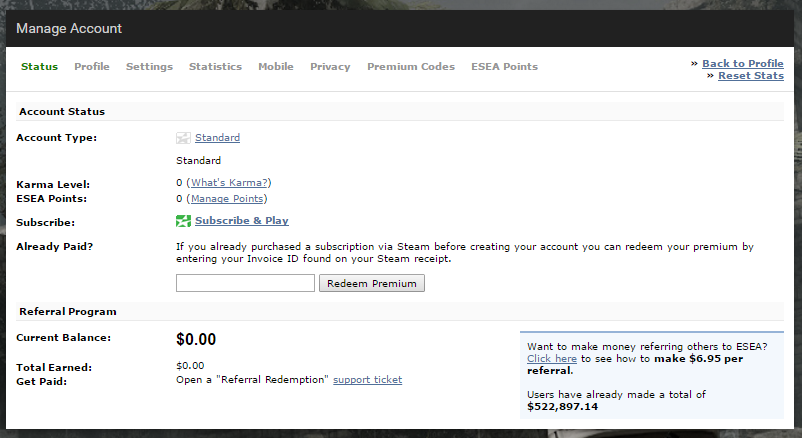Image resolution: width=802 pixels, height=438 pixels.
Task: Open the Standard account type link
Action: coord(217,138)
